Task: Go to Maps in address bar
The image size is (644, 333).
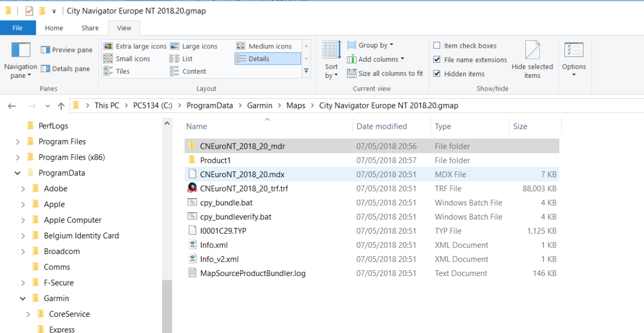Action: pos(296,106)
